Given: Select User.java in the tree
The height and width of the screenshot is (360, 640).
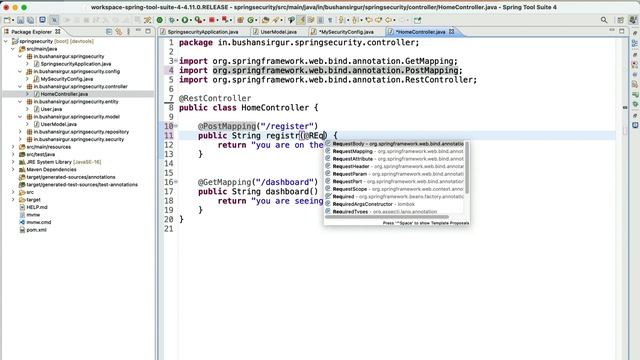Looking at the screenshot, I should point(51,109).
